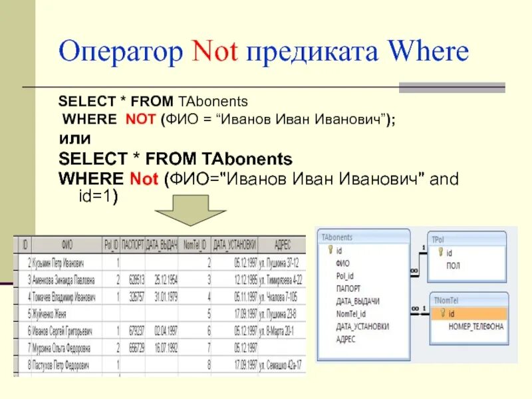Select ДАТА_ВЫДАЧИ field in TAbonents schema
Screen dimensions: 532x399
(x=358, y=301)
